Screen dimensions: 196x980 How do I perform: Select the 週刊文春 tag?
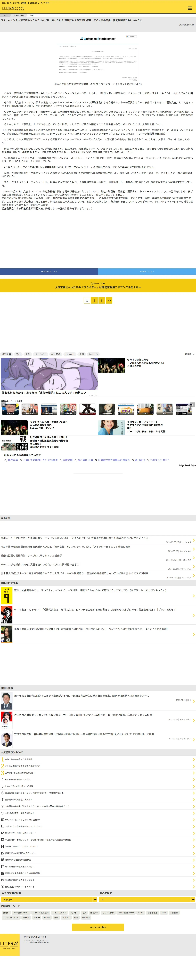click(7, 354)
